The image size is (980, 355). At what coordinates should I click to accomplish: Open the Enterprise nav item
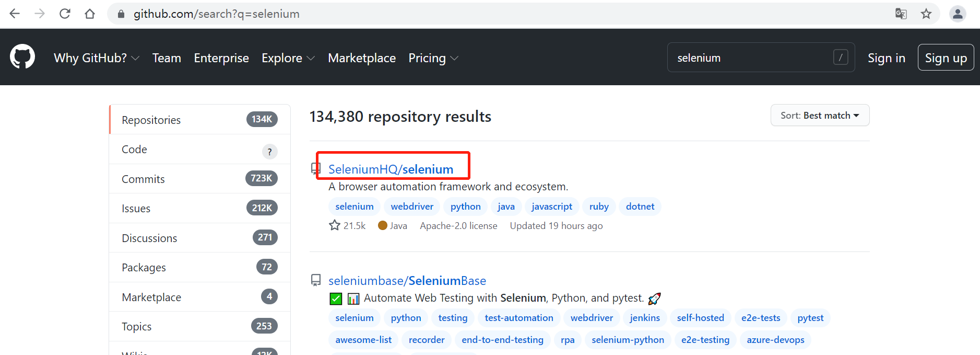coord(221,58)
